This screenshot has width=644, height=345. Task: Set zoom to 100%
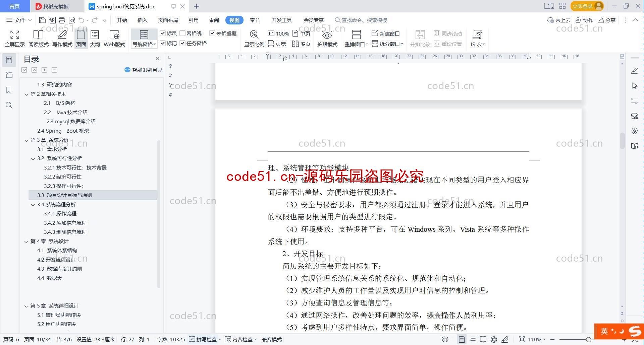click(x=278, y=33)
